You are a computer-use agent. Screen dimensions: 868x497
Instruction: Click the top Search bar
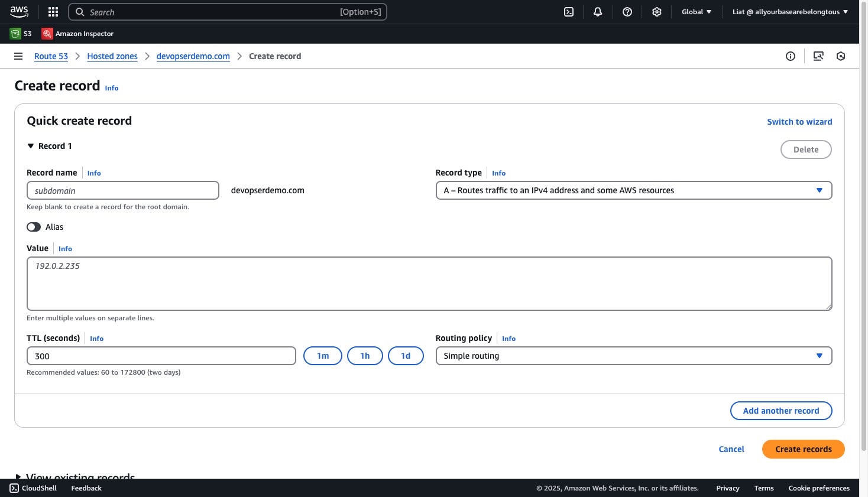click(x=228, y=12)
